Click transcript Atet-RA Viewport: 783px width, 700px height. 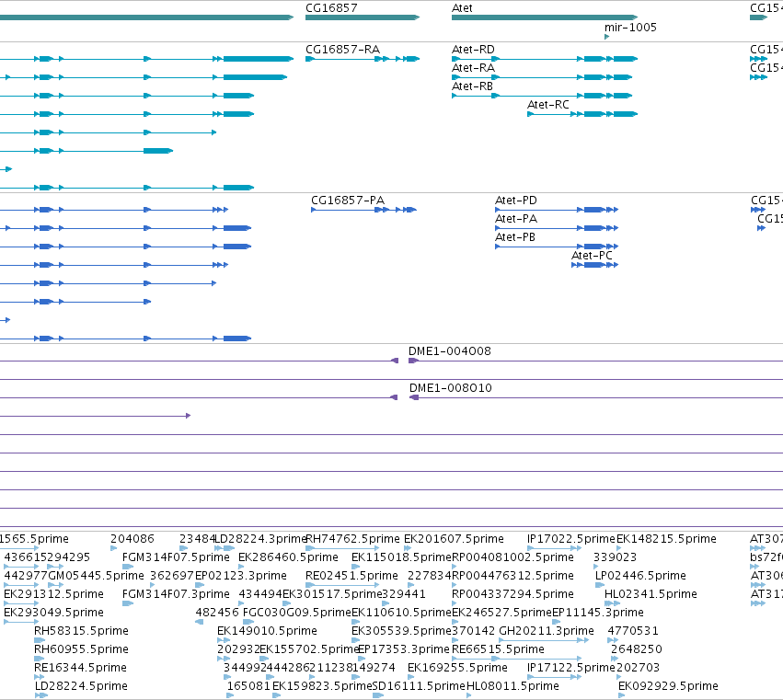[542, 77]
